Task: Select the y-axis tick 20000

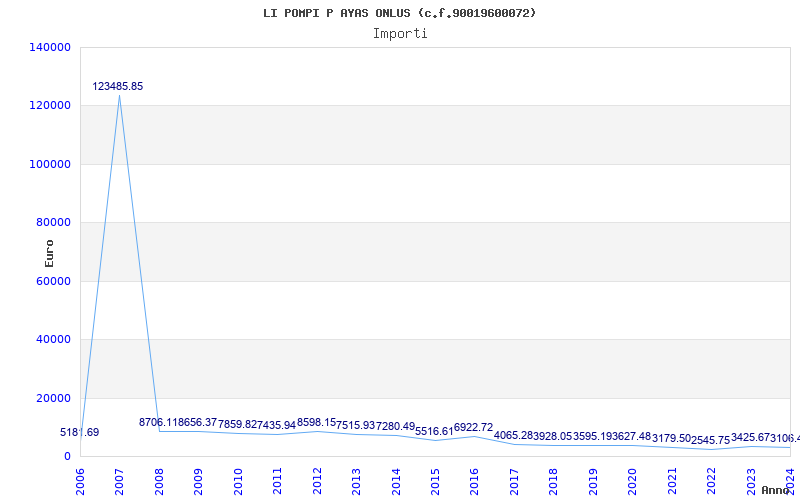Action: 53,398
